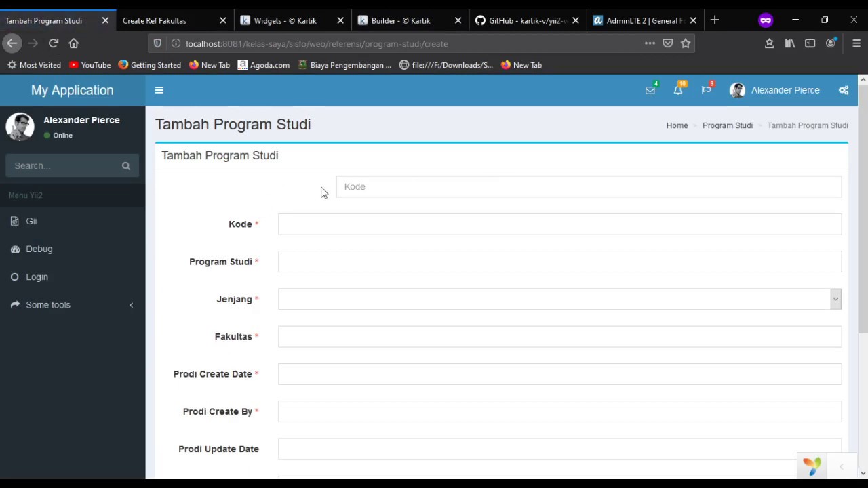Open the Firefox application menu
868x488 pixels.
coord(856,43)
